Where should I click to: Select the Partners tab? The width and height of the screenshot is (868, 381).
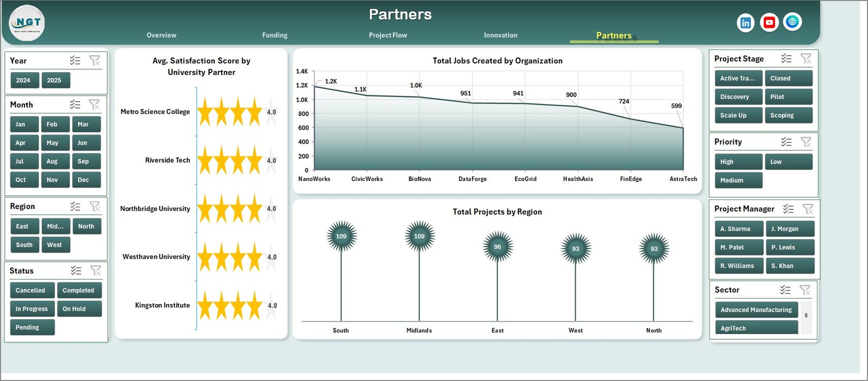click(x=614, y=36)
